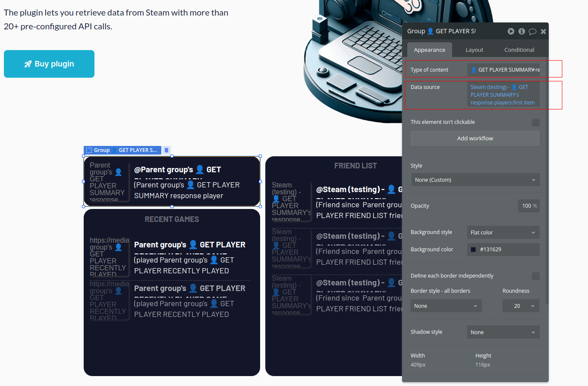This screenshot has width=588, height=386.
Task: Enable "Define each border independently" checkbox
Action: tap(536, 276)
